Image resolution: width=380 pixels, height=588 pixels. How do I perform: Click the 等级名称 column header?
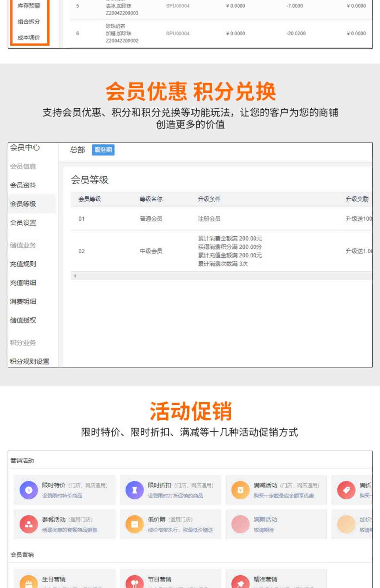(151, 199)
